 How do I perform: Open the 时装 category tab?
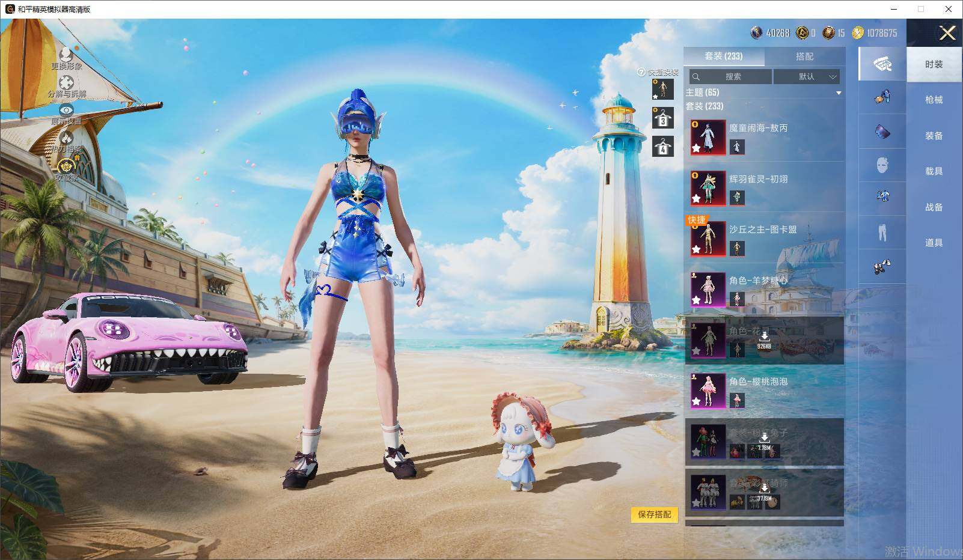(x=934, y=64)
